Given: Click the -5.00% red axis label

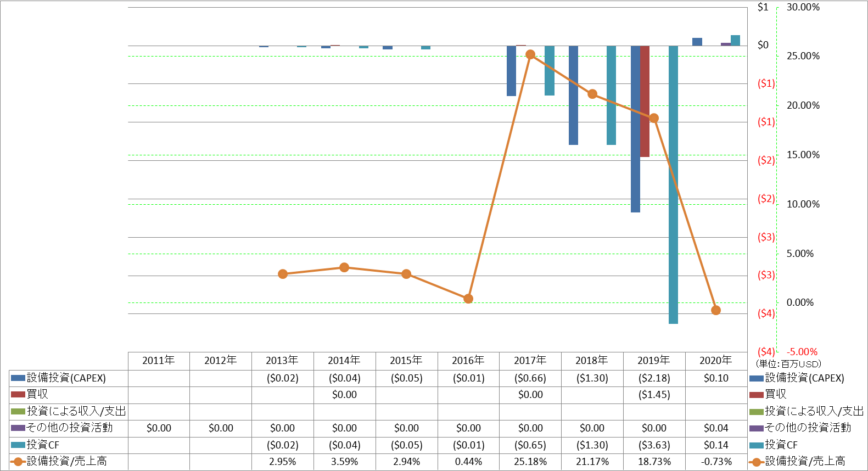Looking at the screenshot, I should pyautogui.click(x=802, y=352).
